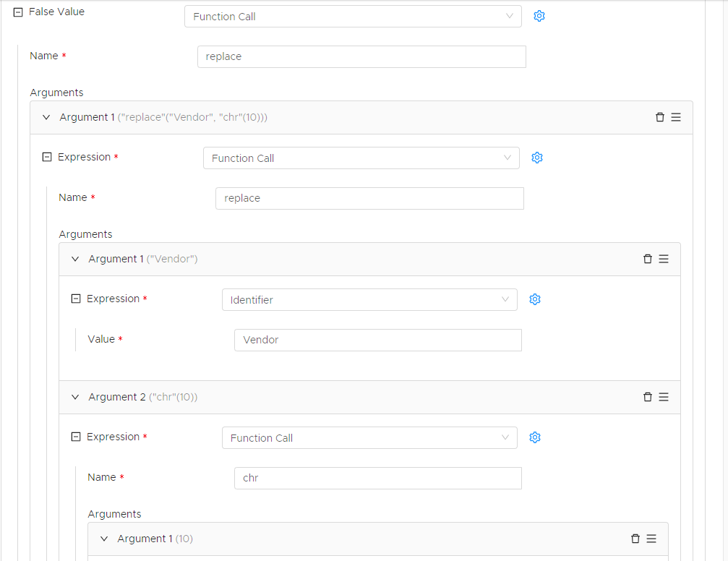Click hamburger handle on Argument 2 chr(10)
The height and width of the screenshot is (561, 728).
coord(664,397)
